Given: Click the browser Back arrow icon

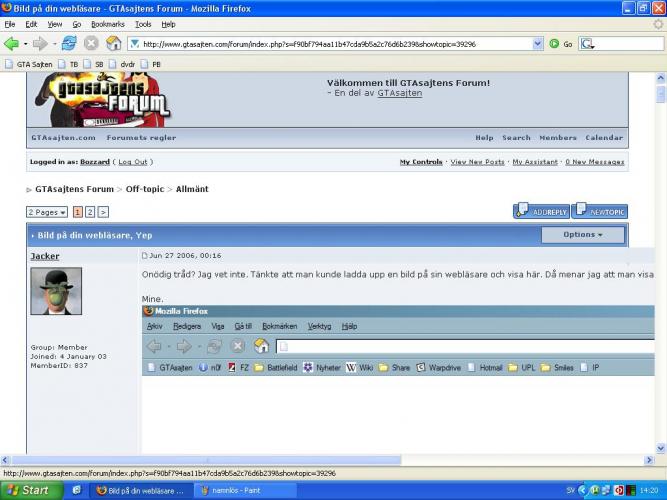Looking at the screenshot, I should click(12, 44).
